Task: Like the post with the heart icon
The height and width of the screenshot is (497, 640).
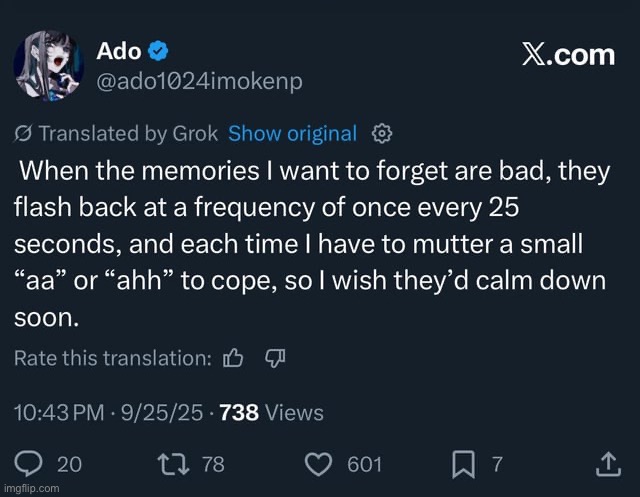Action: coord(317,464)
